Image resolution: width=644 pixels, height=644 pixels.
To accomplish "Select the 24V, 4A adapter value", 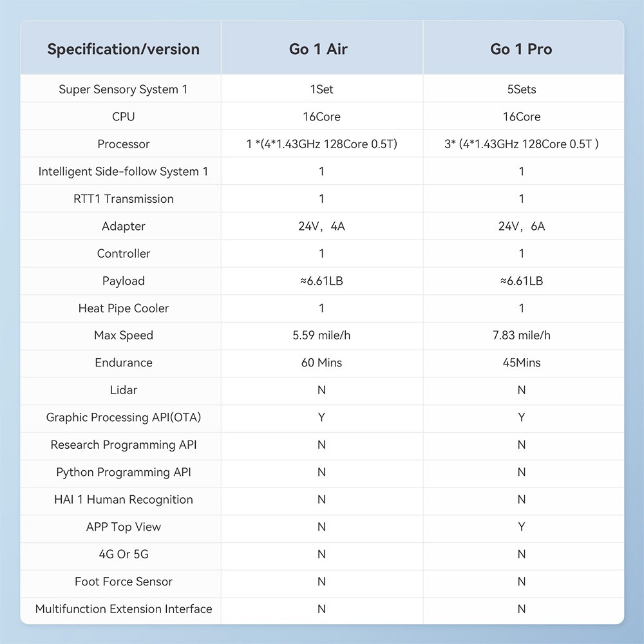I will click(321, 226).
